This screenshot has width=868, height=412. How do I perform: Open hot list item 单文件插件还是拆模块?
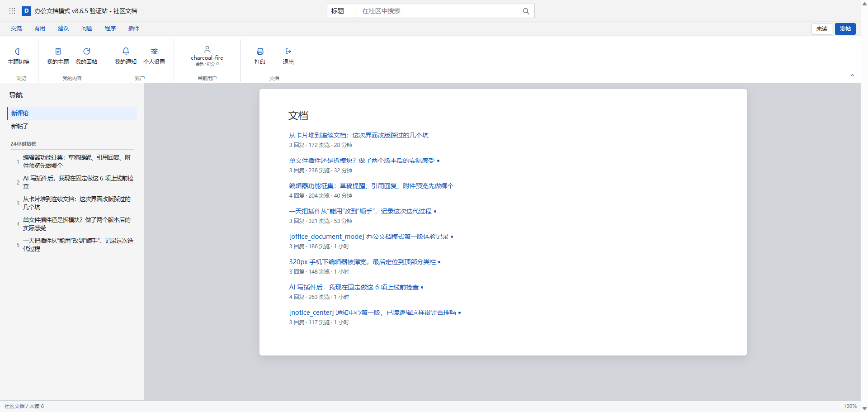(78, 224)
